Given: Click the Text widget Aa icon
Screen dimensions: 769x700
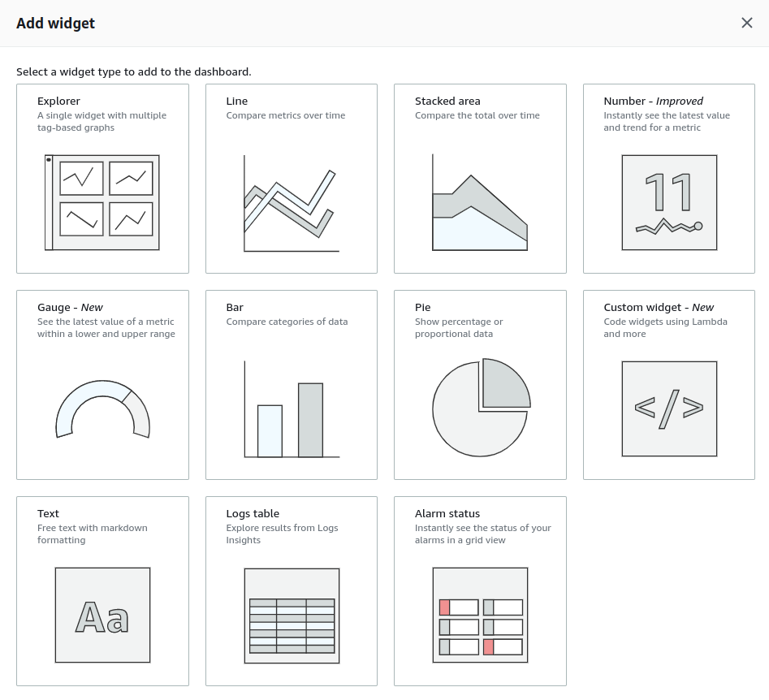Looking at the screenshot, I should tap(102, 615).
